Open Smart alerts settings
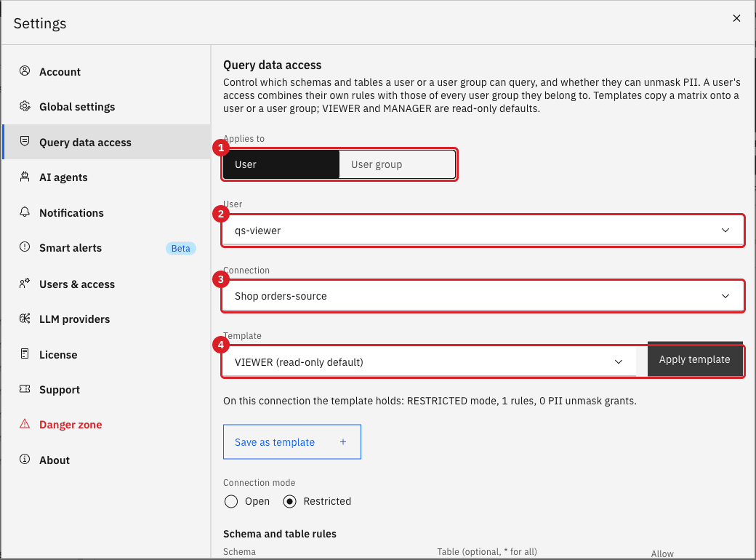The height and width of the screenshot is (560, 756). pyautogui.click(x=106, y=248)
